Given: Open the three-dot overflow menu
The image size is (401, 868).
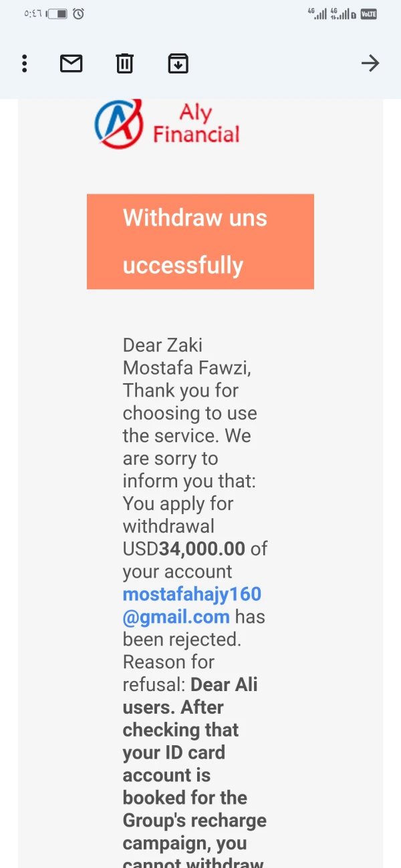Looking at the screenshot, I should point(25,63).
